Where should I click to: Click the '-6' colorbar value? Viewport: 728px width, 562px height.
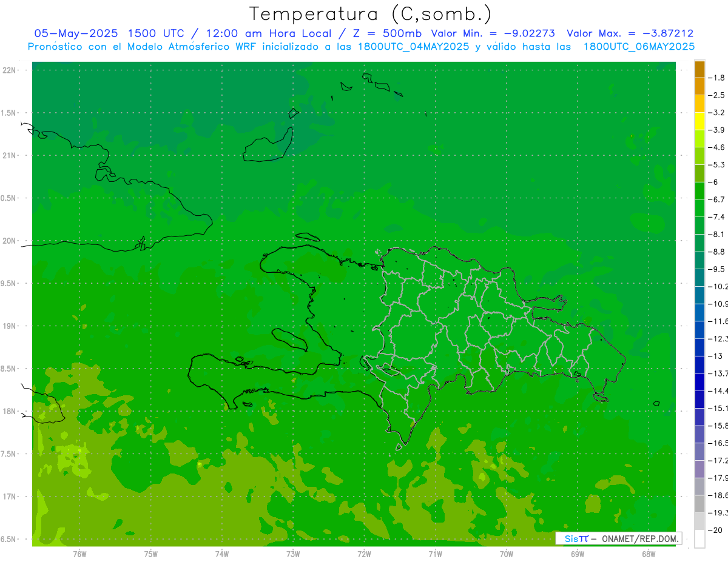coord(713,182)
